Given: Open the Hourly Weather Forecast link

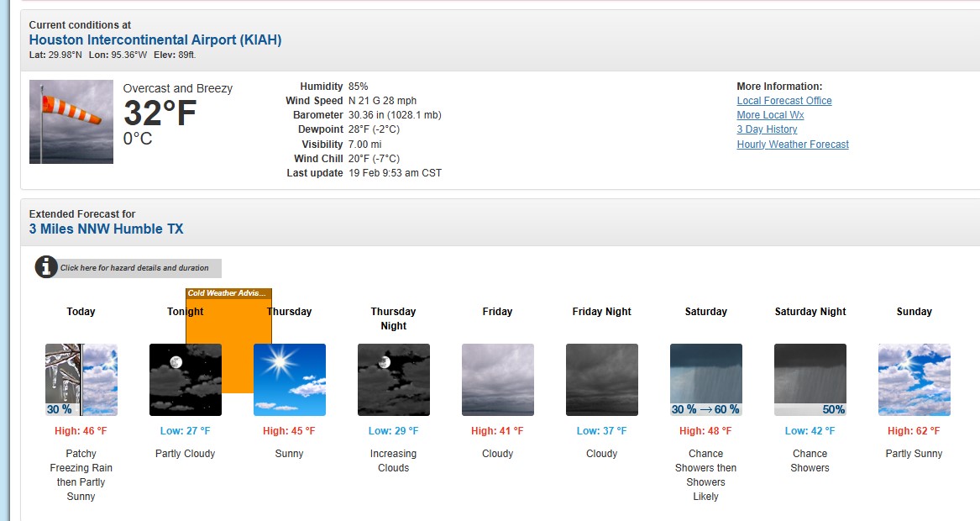Looking at the screenshot, I should click(792, 145).
